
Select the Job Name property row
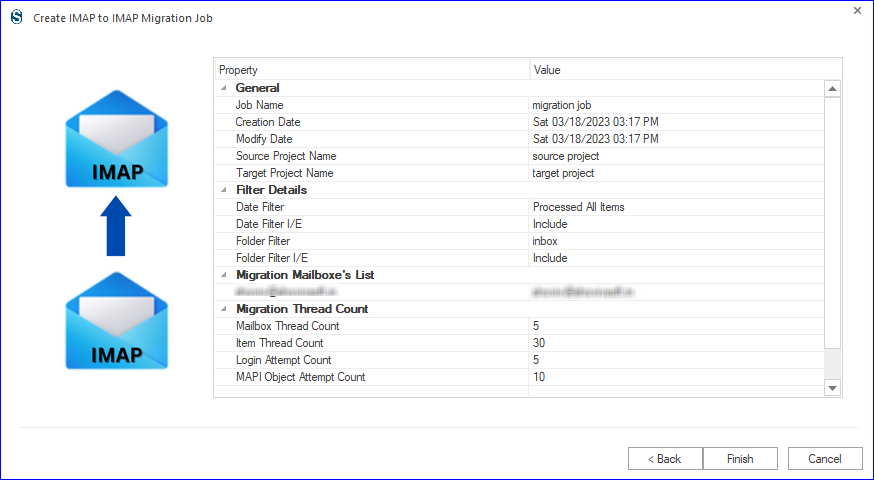tap(519, 105)
